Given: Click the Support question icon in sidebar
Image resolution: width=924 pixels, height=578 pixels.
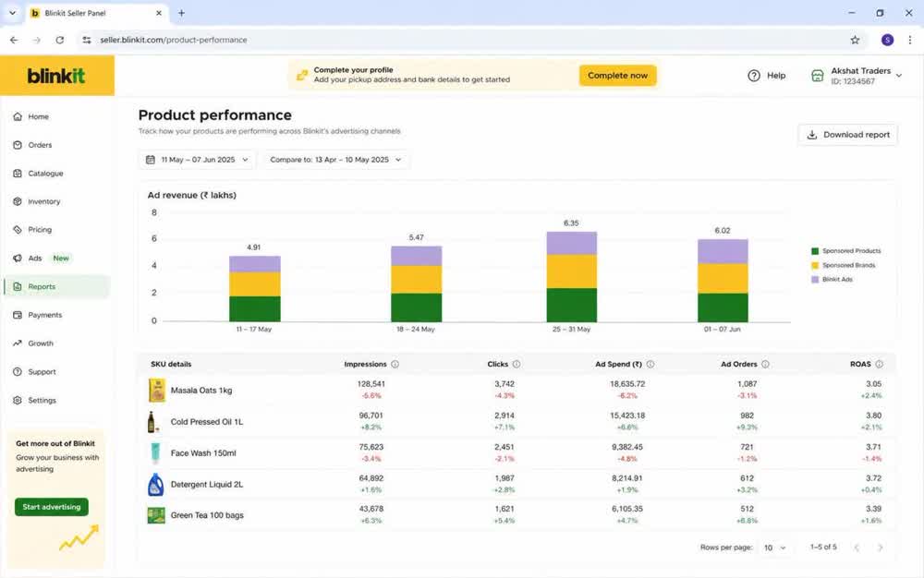Looking at the screenshot, I should pyautogui.click(x=18, y=372).
